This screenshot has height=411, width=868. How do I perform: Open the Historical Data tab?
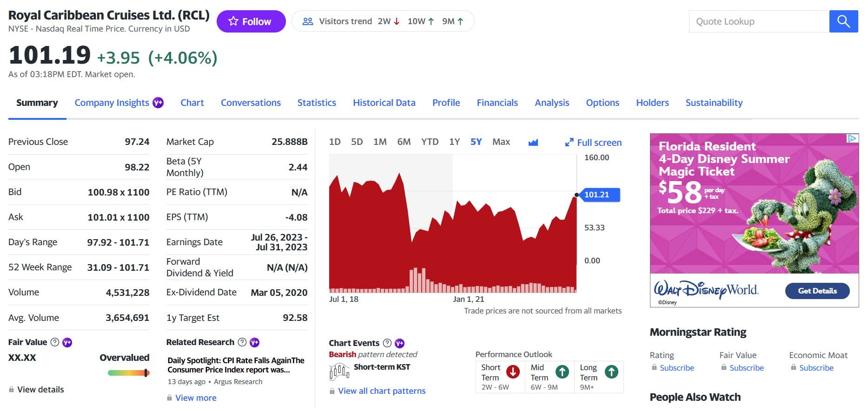point(384,103)
